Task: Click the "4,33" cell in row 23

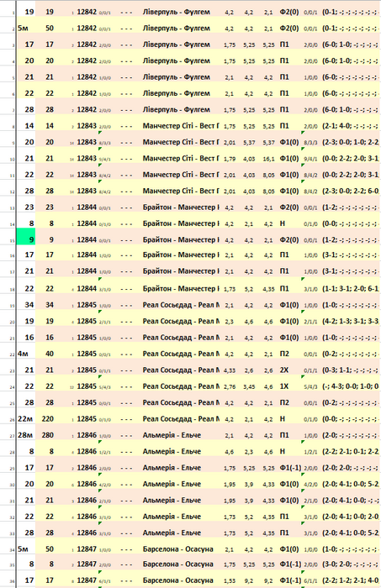Action: pyautogui.click(x=230, y=370)
